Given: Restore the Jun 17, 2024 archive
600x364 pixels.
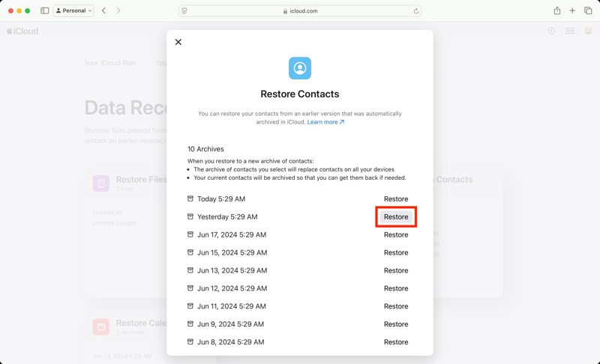Looking at the screenshot, I should tap(396, 235).
